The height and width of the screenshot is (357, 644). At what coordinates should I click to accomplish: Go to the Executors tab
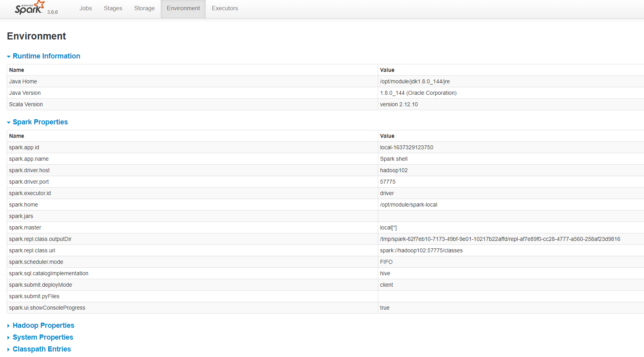[225, 8]
